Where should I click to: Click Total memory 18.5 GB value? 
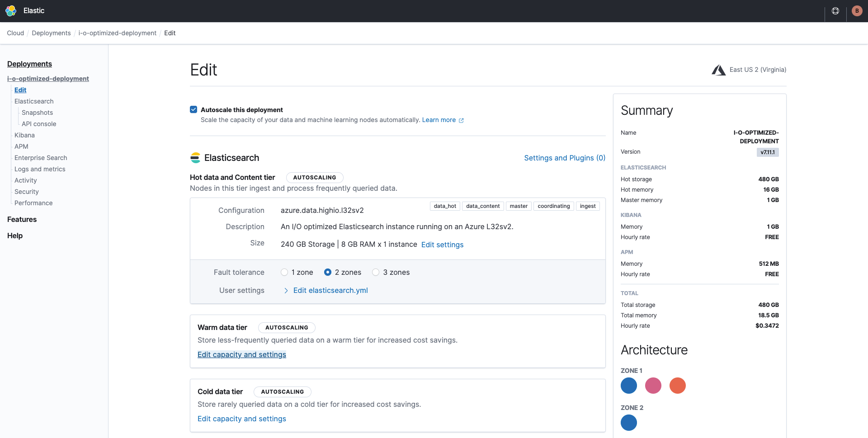coord(769,315)
